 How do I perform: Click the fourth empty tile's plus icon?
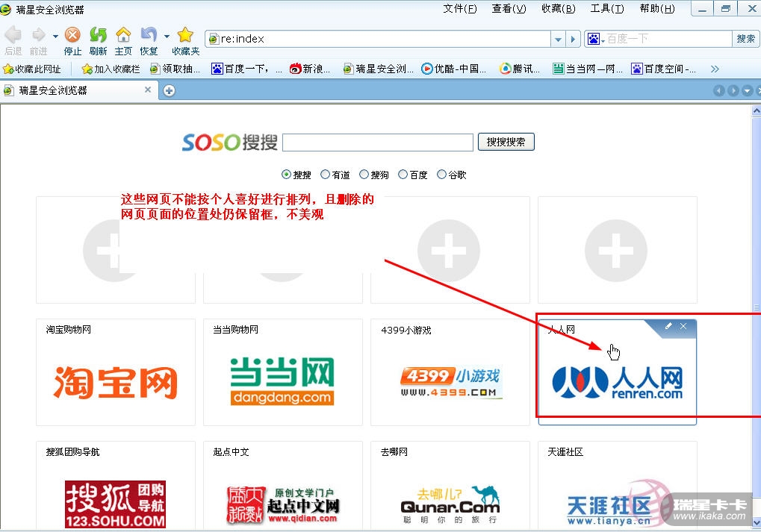pos(616,250)
